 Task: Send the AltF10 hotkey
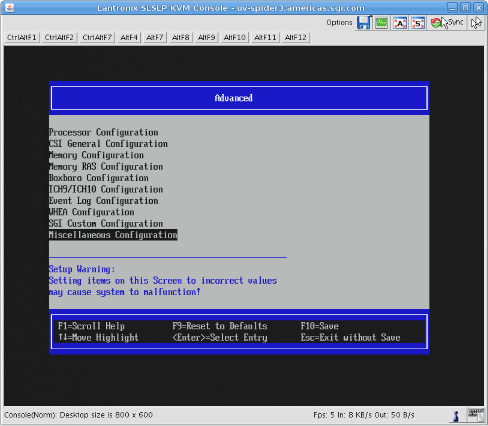pyautogui.click(x=235, y=37)
